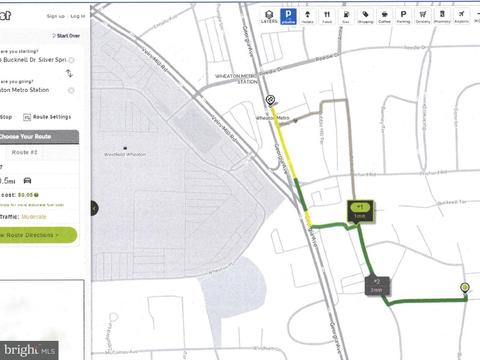
Task: Click the Wheaton Metro Station map label
Action: 236,79
